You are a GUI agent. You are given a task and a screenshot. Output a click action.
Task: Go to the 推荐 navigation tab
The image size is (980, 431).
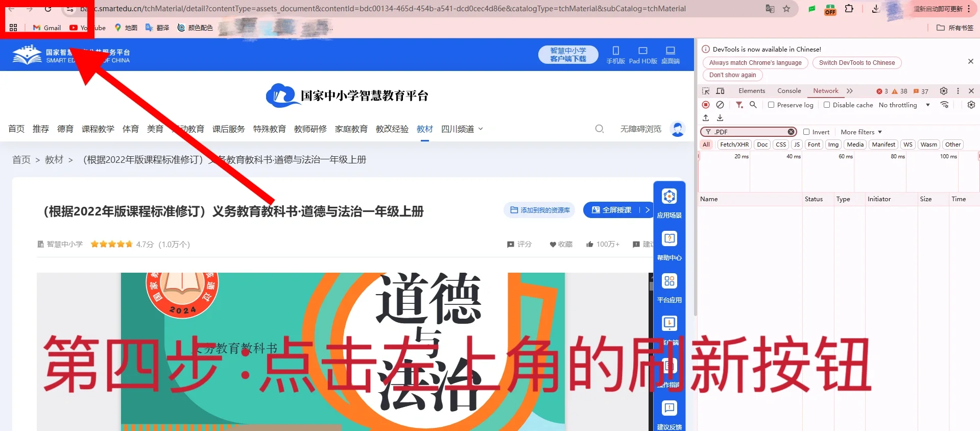[41, 129]
